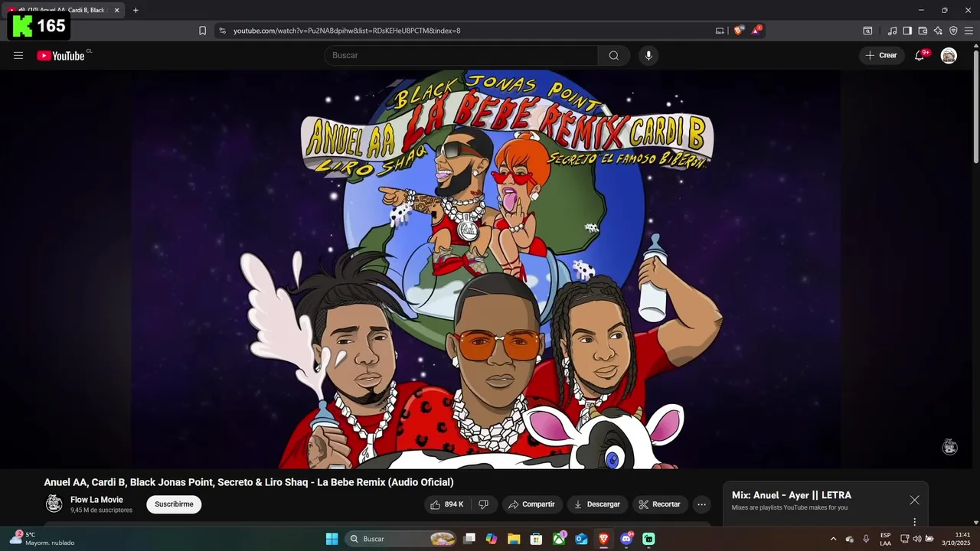
Task: Open Task View on the taskbar
Action: click(469, 539)
